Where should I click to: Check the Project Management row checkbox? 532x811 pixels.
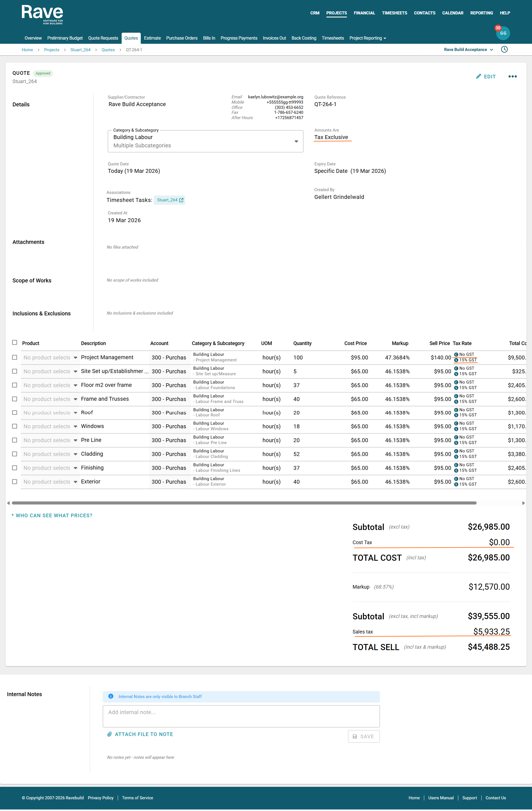pos(15,358)
